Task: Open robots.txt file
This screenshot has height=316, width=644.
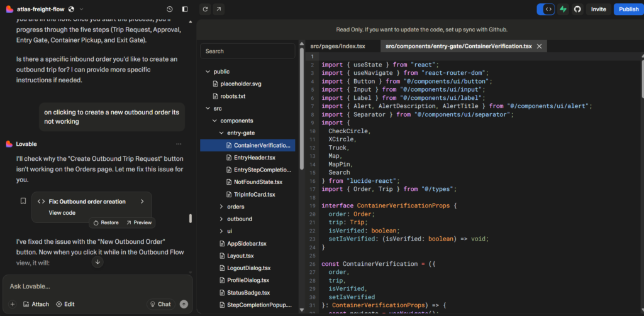Action: click(x=233, y=96)
